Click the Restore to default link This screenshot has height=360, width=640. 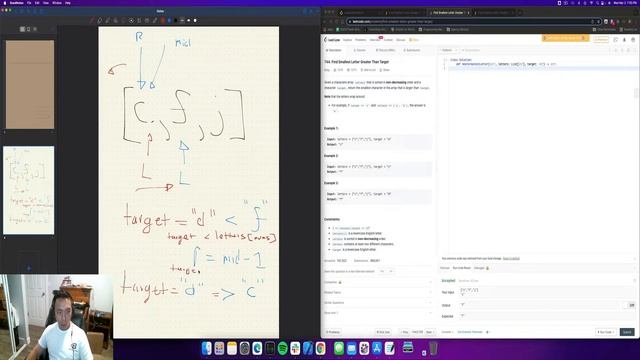tap(511, 258)
